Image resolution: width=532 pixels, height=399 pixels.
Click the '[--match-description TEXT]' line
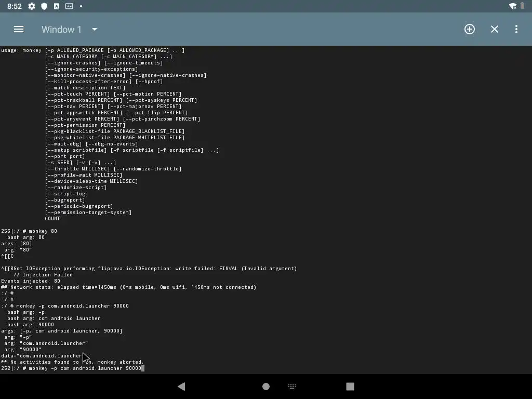tap(85, 88)
